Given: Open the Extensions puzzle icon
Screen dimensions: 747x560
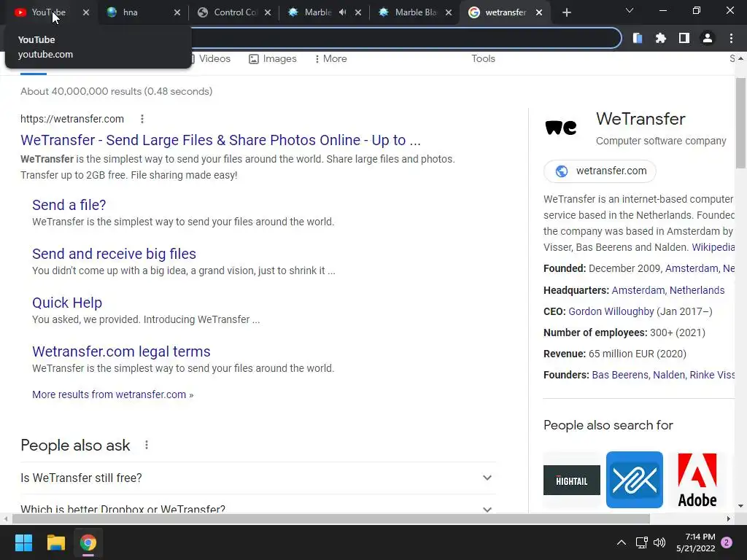Looking at the screenshot, I should click(x=661, y=38).
